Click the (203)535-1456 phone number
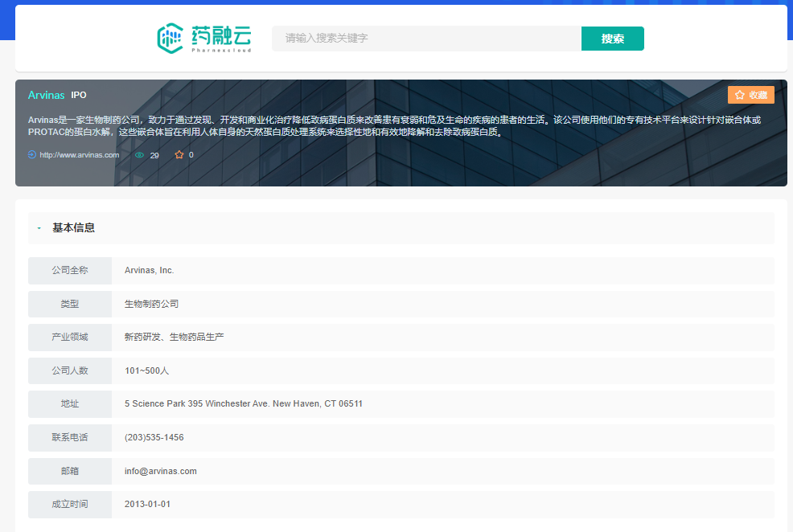 (154, 437)
